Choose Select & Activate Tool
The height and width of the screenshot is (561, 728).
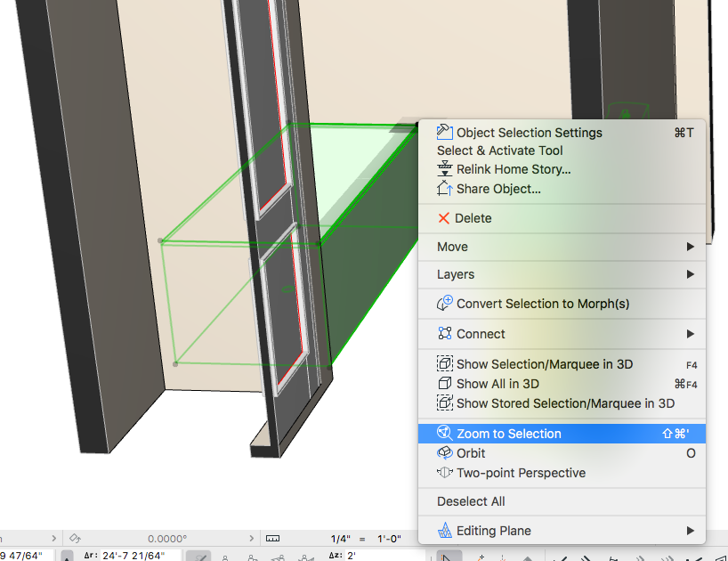[x=562, y=150]
